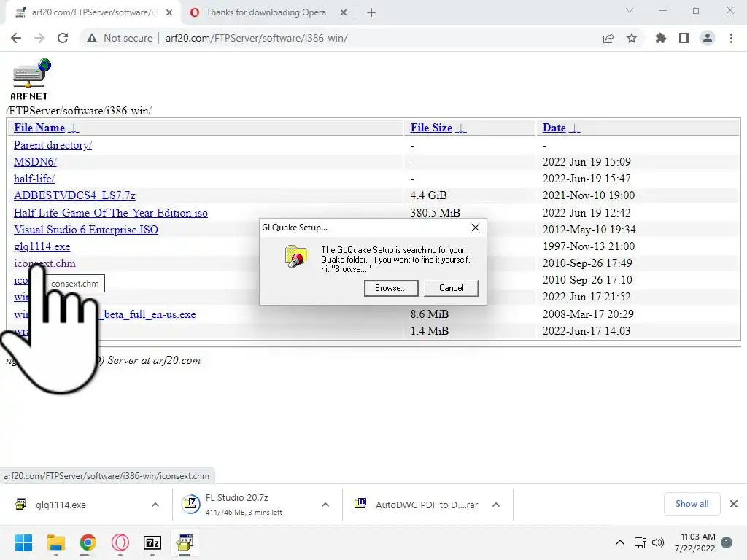747x560 pixels.
Task: Click the AutoDWG rar archive icon
Action: [360, 503]
